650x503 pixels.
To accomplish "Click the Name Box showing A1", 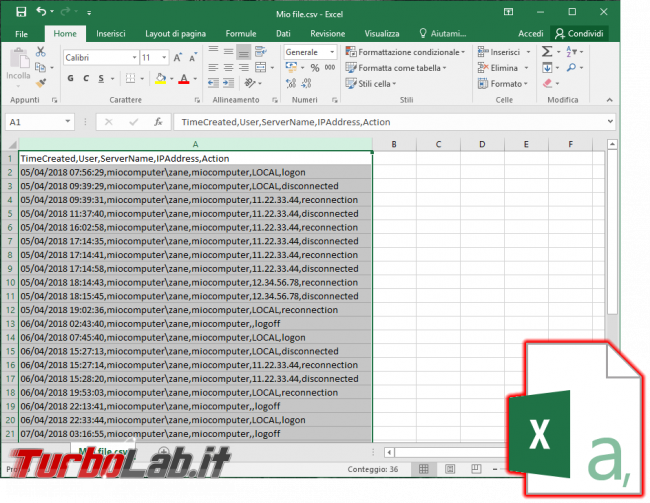I will pyautogui.click(x=40, y=122).
